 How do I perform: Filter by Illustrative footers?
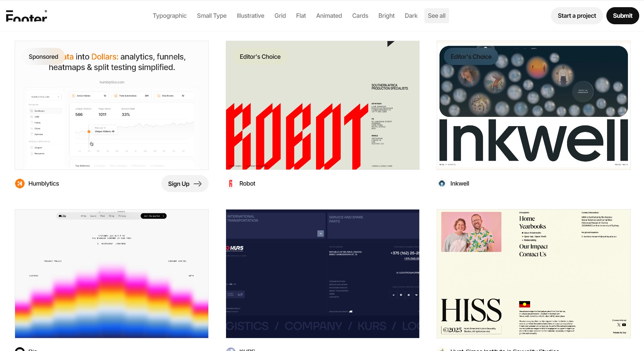pos(250,16)
